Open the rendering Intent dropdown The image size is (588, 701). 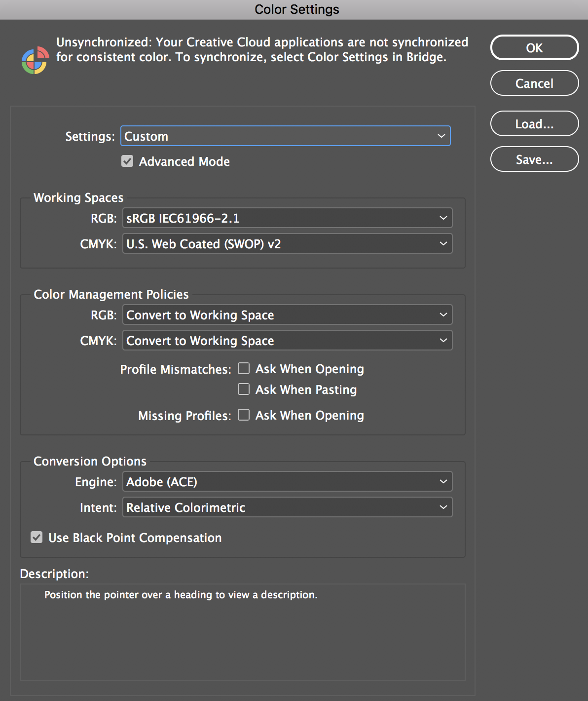point(287,507)
